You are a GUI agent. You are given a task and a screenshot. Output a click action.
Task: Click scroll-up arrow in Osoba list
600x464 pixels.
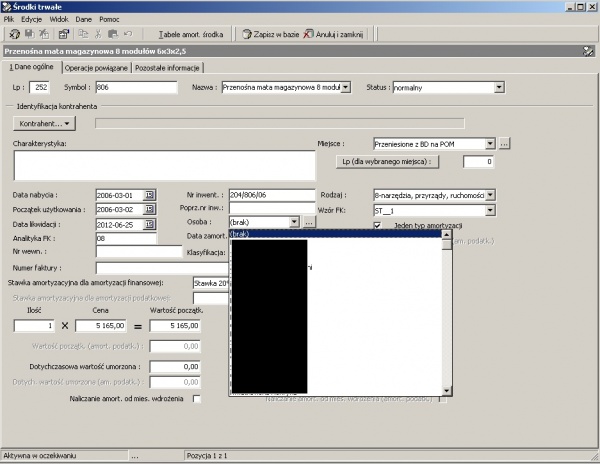pyautogui.click(x=447, y=234)
